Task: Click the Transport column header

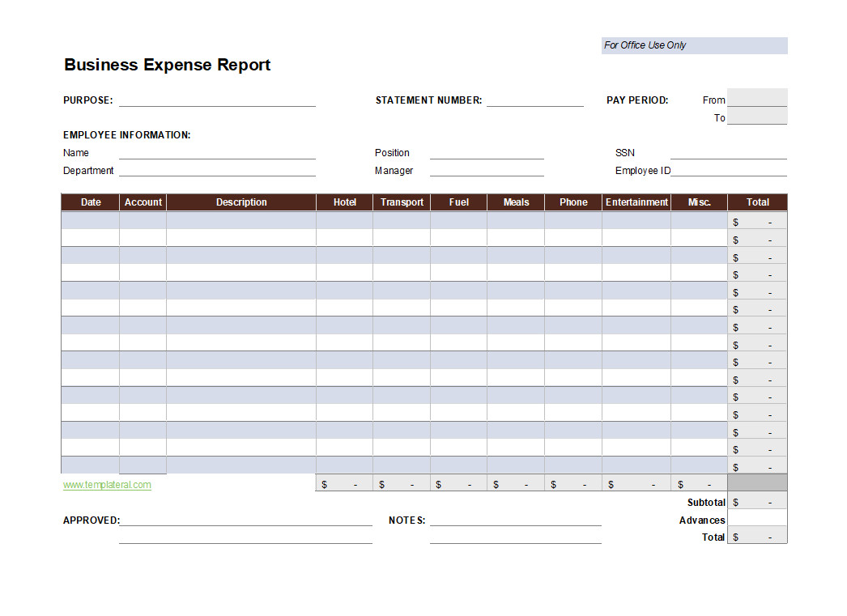Action: pyautogui.click(x=402, y=202)
